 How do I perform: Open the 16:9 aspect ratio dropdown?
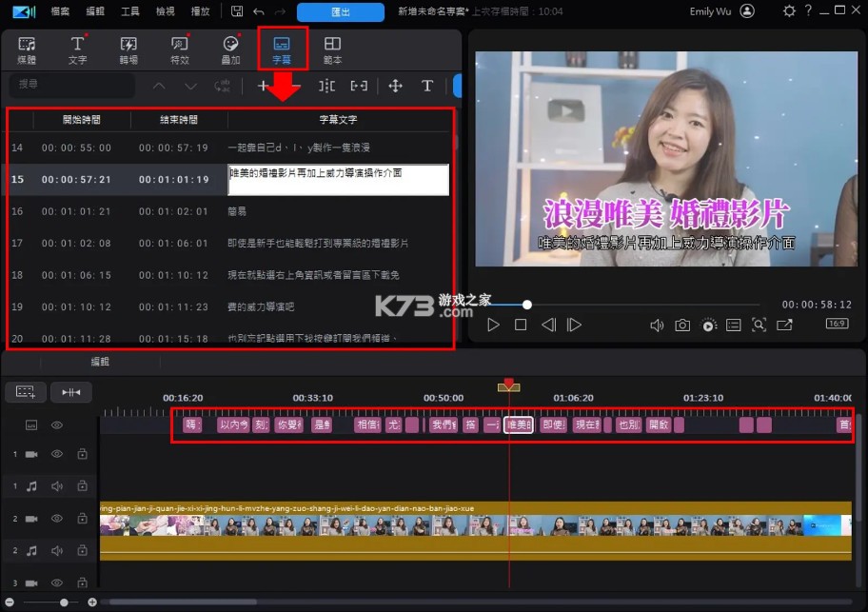[837, 325]
